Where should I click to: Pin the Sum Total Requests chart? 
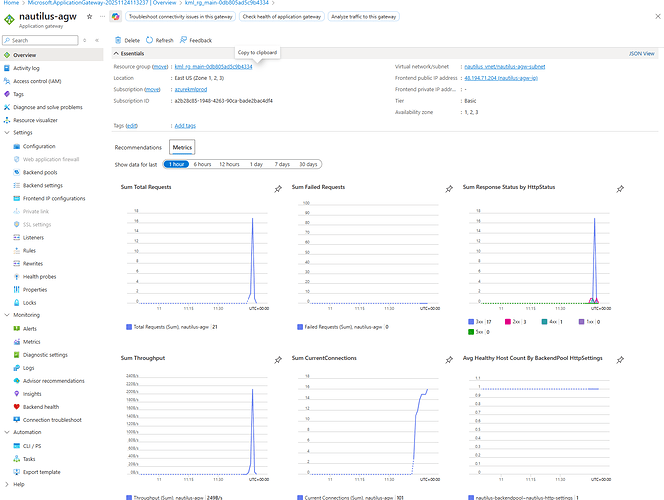click(x=278, y=188)
